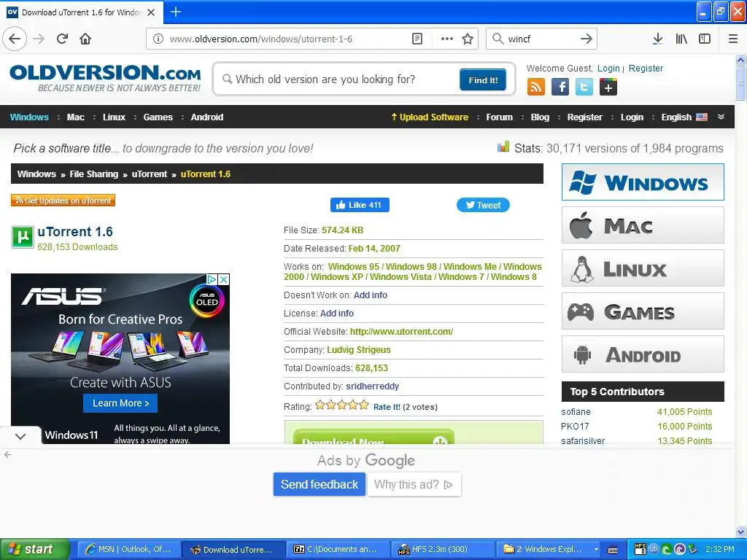This screenshot has width=747, height=560.
Task: Click the Find It! button
Action: click(483, 79)
